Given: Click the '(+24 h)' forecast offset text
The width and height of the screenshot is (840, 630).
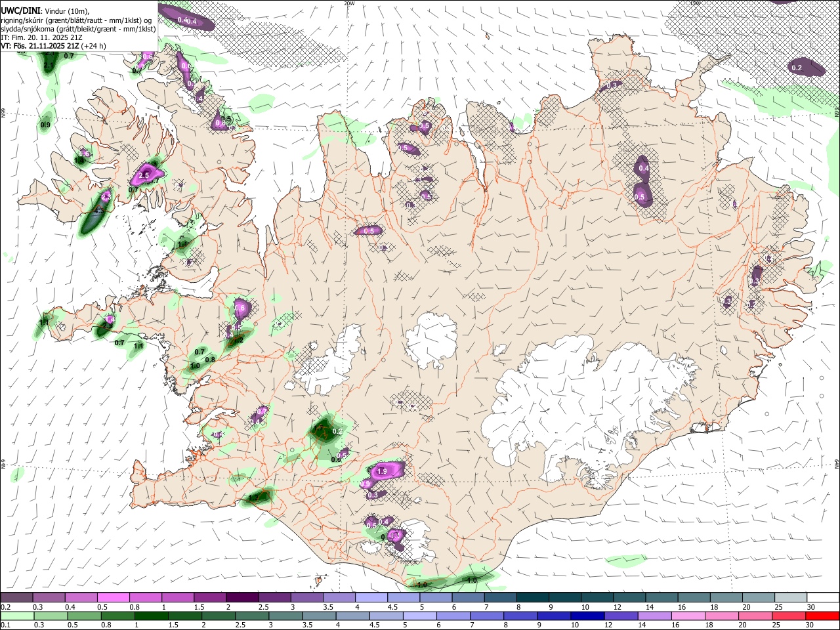Looking at the screenshot, I should 93,46.
